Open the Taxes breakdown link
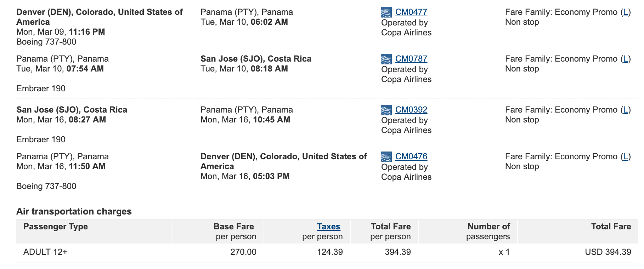 pyautogui.click(x=328, y=227)
